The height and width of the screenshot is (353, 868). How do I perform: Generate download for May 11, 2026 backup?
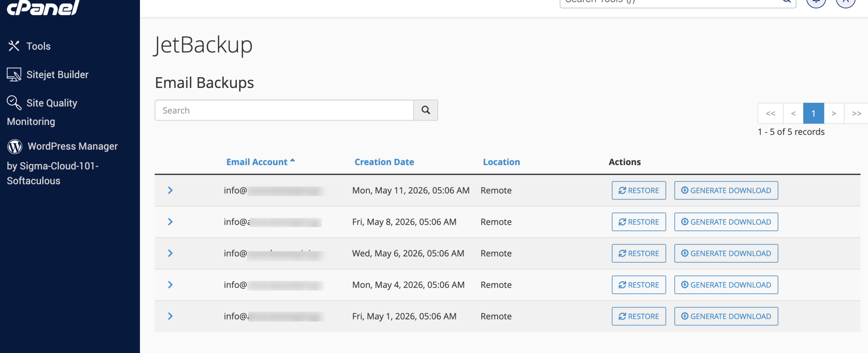[726, 190]
